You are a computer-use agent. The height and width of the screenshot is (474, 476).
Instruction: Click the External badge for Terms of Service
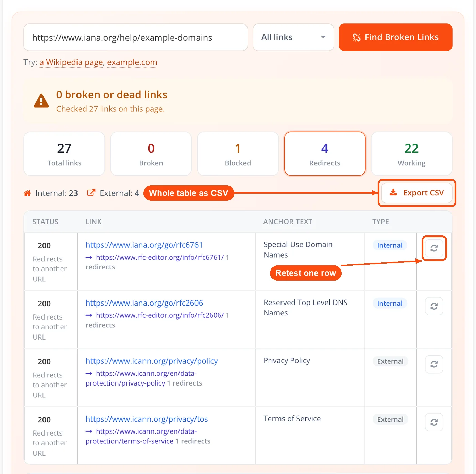[390, 419]
